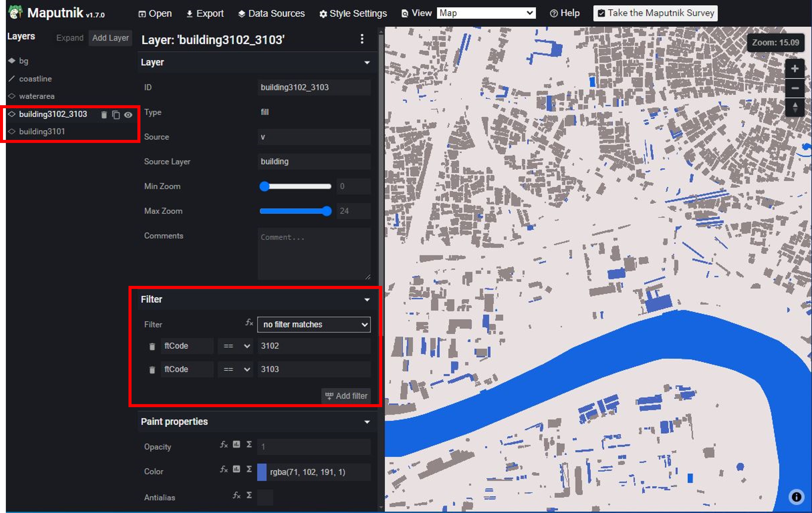
Task: Export the current style
Action: click(205, 13)
